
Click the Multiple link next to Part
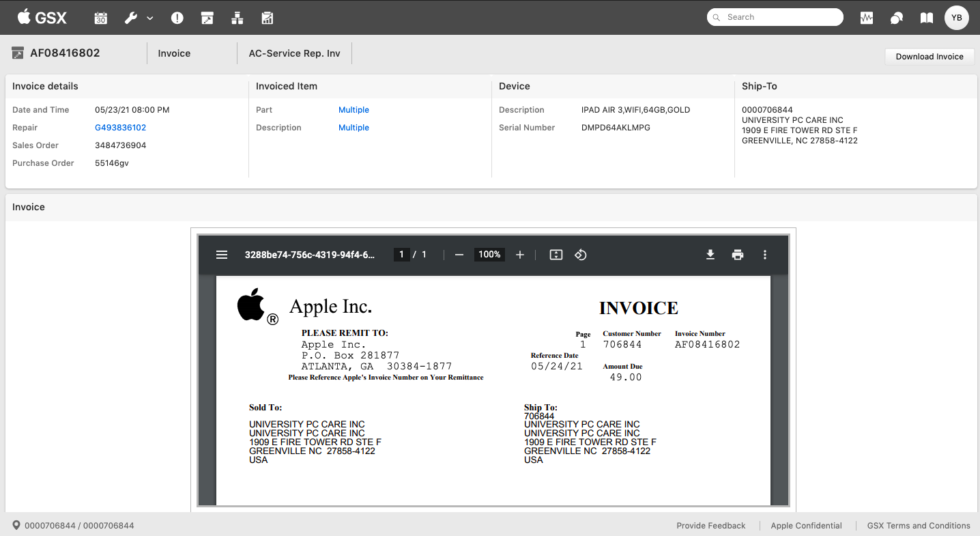tap(354, 110)
